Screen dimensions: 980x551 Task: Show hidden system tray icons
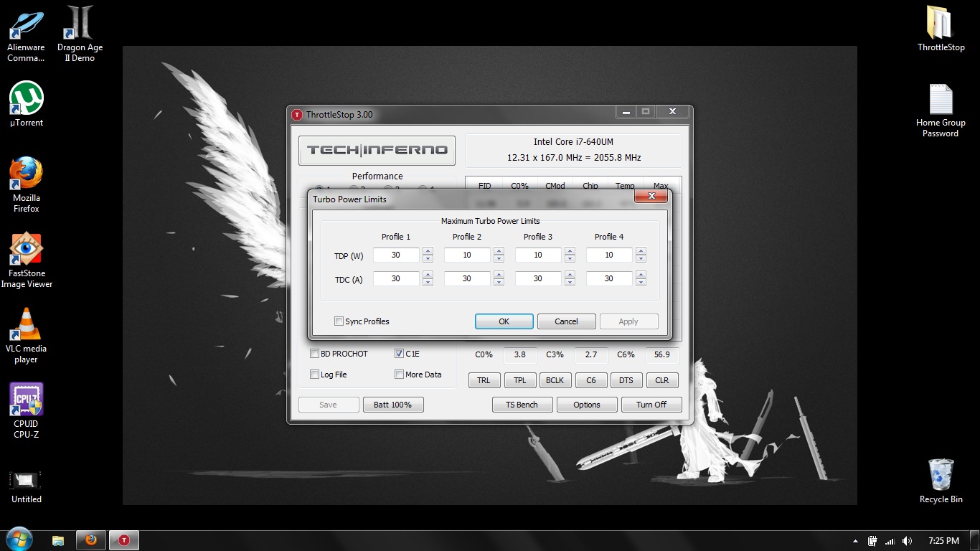click(854, 541)
